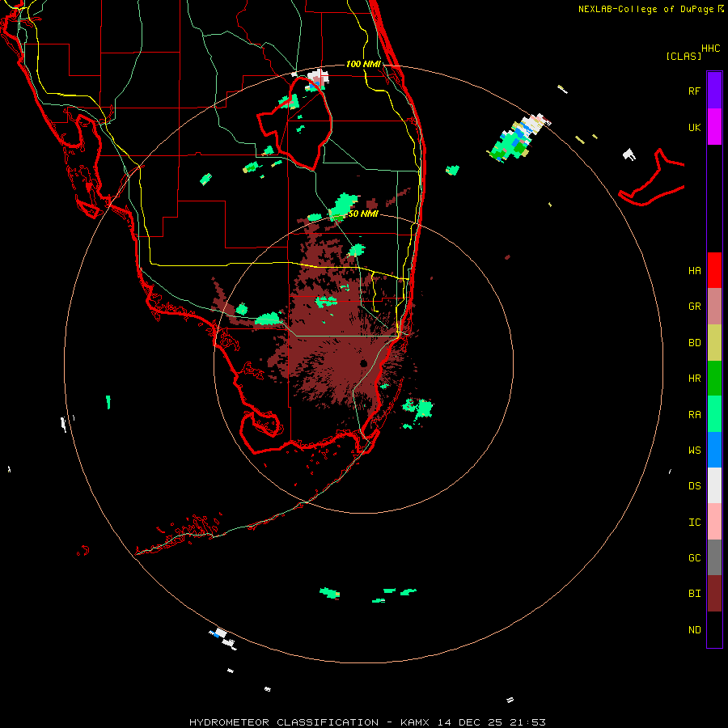Click the 100 NMI range ring label
Viewport: 728px width, 728px height.
[x=363, y=64]
